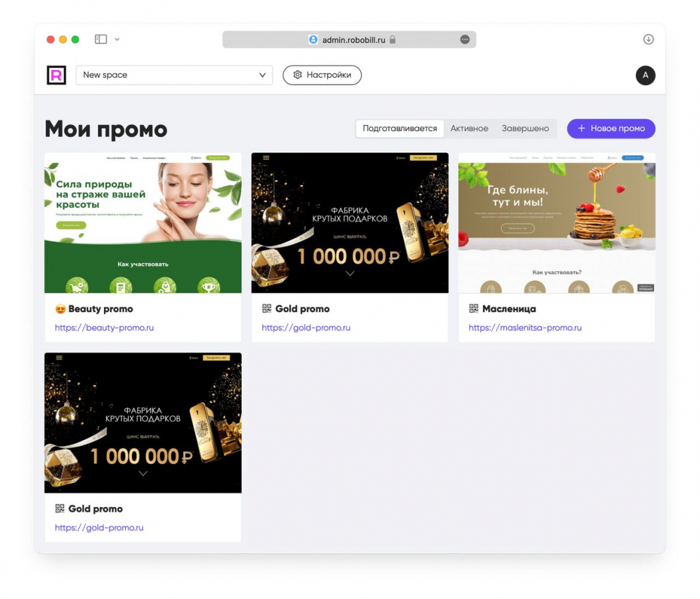Create a Новое промо

pyautogui.click(x=611, y=128)
